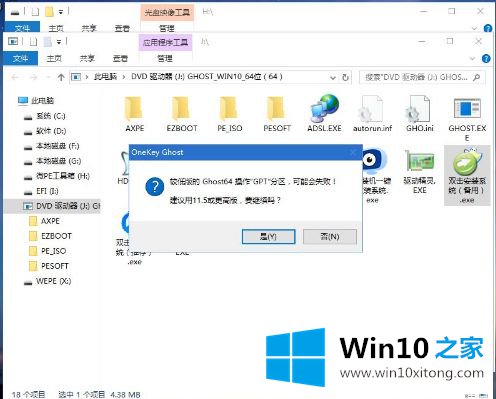This screenshot has height=399, width=496.
Task: Expand the ribbon chevron in back window
Action: tap(474, 29)
